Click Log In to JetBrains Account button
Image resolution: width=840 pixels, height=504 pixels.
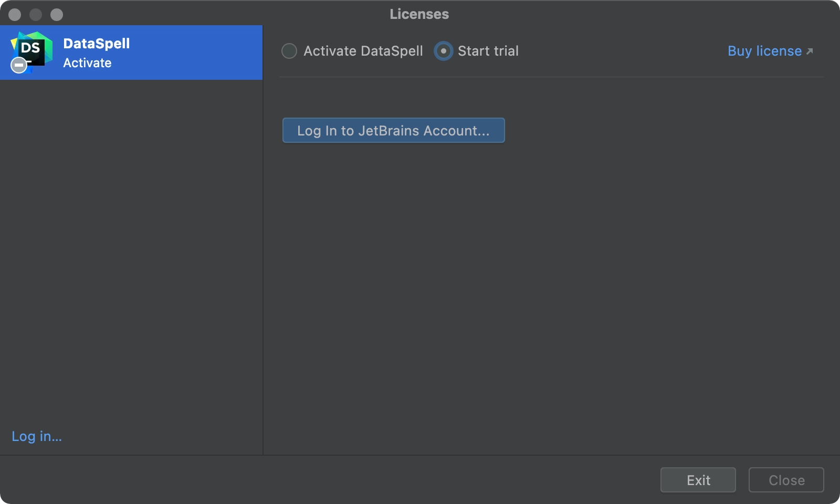(393, 130)
